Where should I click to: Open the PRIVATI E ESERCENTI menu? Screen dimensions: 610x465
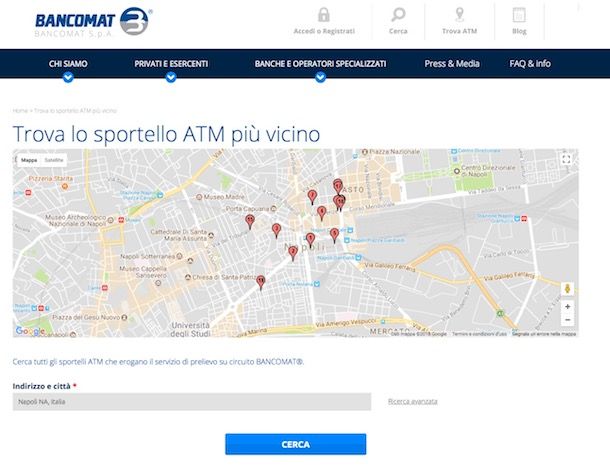click(171, 63)
